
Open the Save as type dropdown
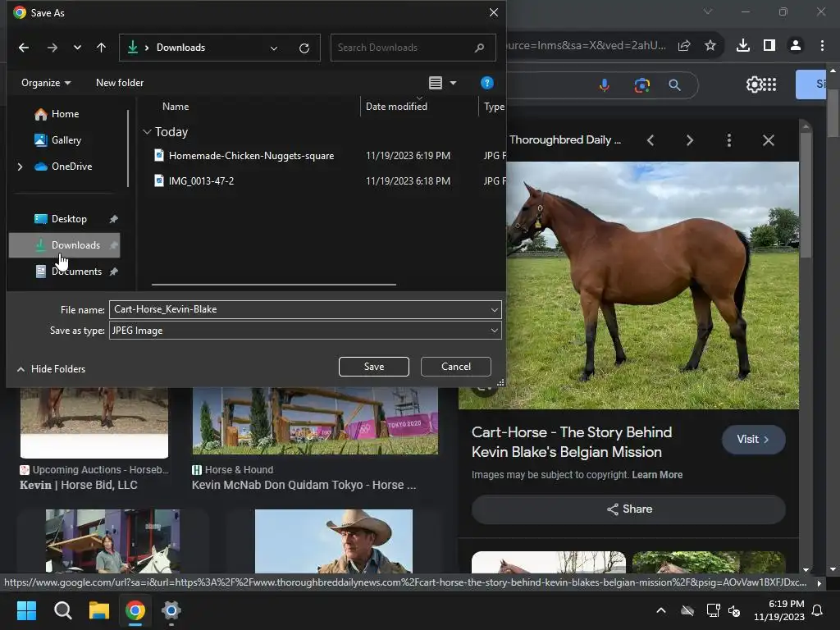coord(304,331)
